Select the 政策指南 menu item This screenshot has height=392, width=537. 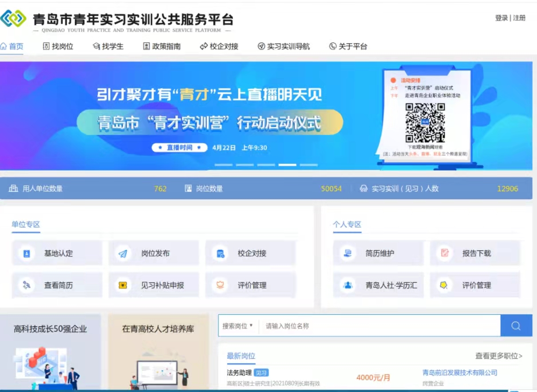pos(162,46)
